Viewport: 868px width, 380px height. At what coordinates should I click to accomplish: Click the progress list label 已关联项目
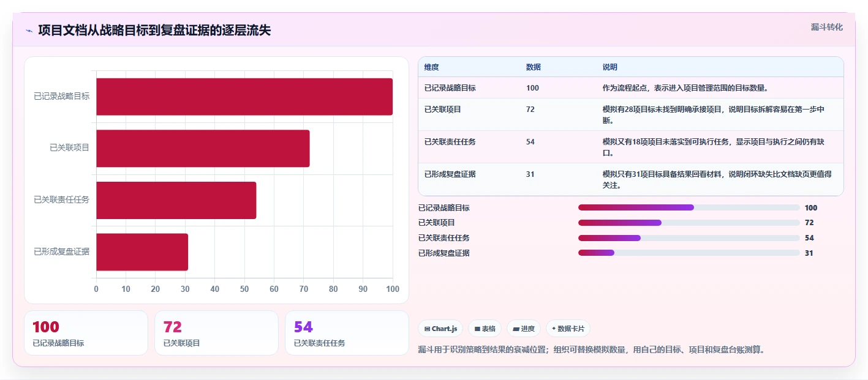click(436, 223)
